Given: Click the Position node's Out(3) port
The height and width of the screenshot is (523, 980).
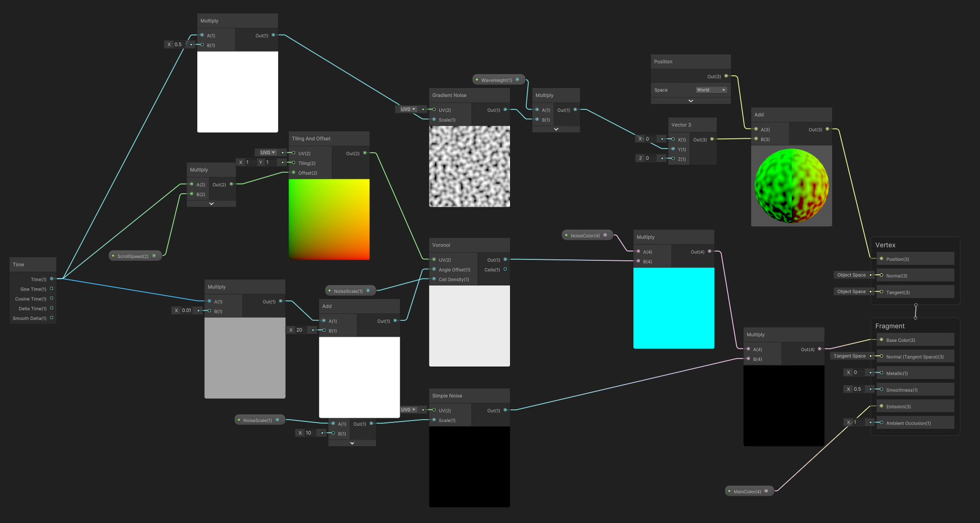Looking at the screenshot, I should click(726, 76).
